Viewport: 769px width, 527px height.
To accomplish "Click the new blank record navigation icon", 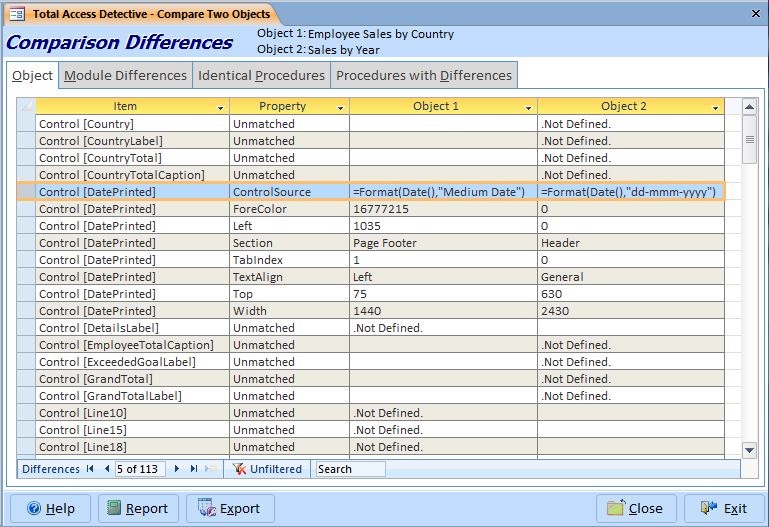I will [x=210, y=469].
